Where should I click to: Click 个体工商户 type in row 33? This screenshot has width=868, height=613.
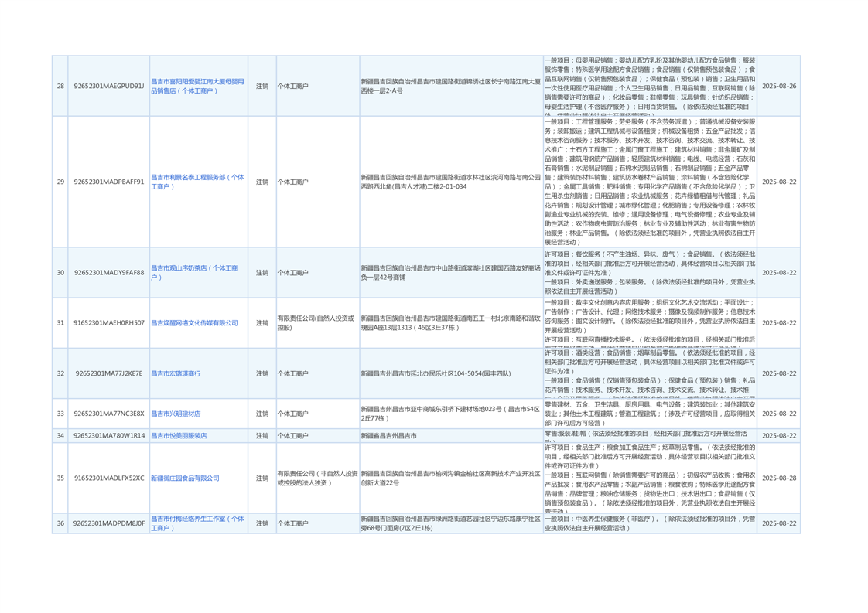(293, 414)
